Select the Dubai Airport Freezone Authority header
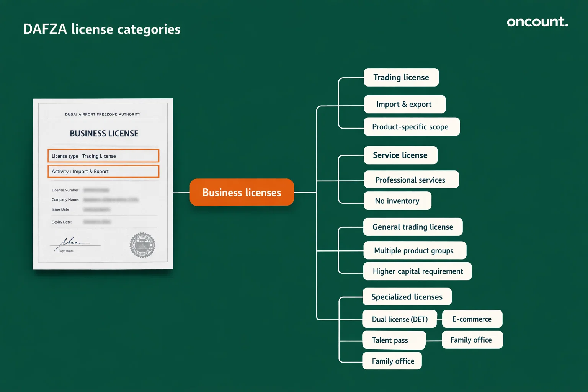 [103, 114]
